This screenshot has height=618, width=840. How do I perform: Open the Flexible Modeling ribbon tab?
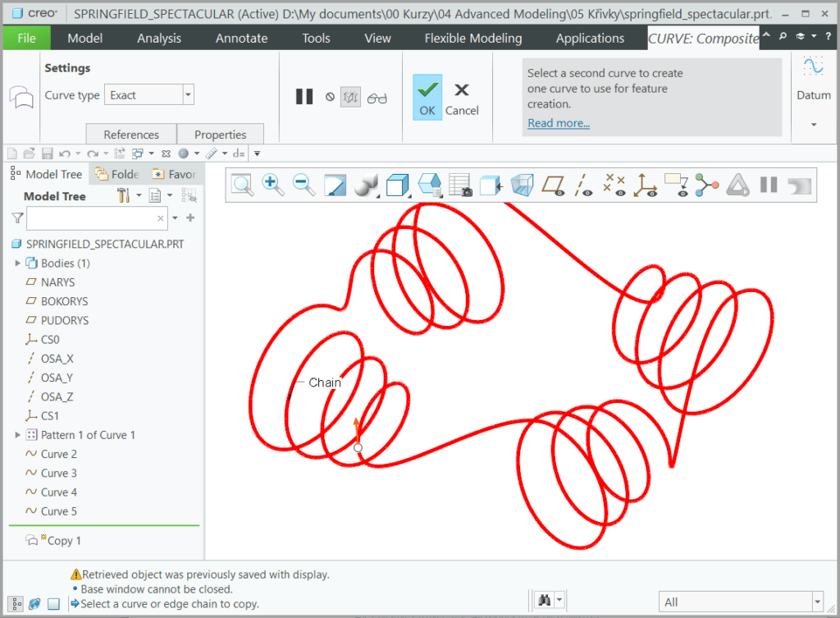(472, 38)
